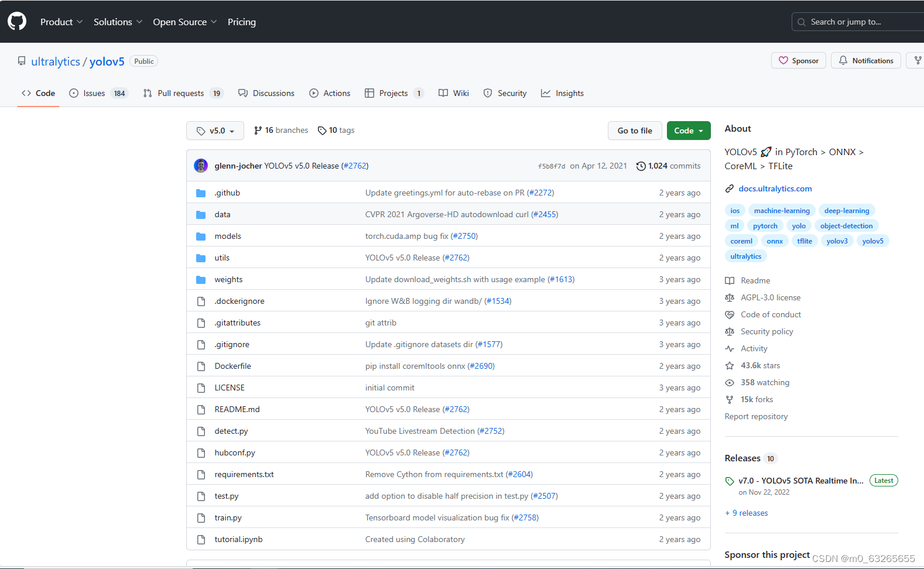Click the train.py file icon

201,518
